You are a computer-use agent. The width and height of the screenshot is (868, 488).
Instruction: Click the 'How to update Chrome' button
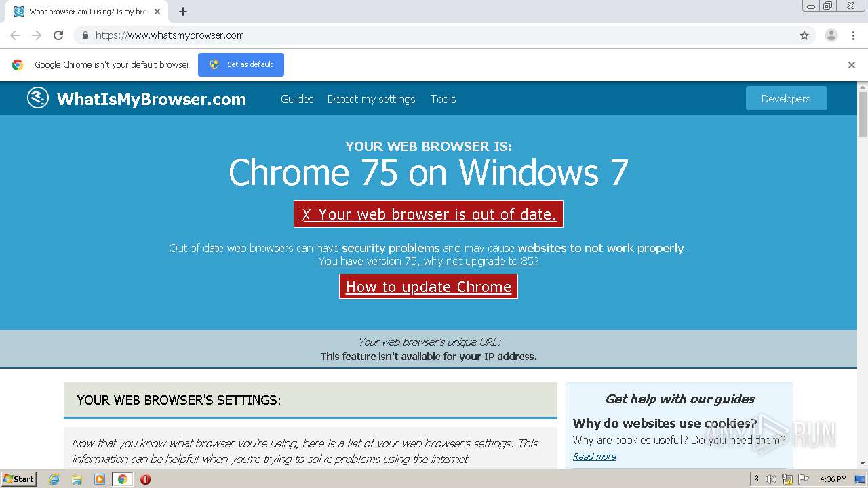coord(429,287)
